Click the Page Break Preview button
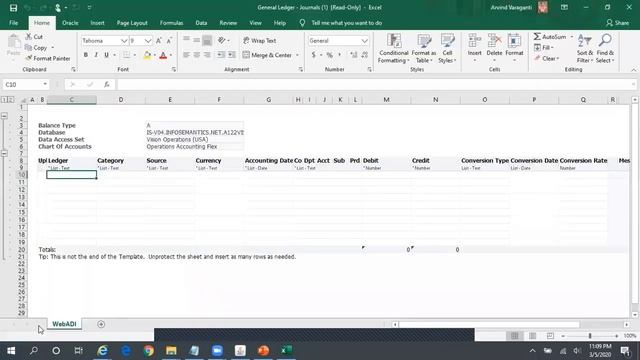 click(x=550, y=336)
